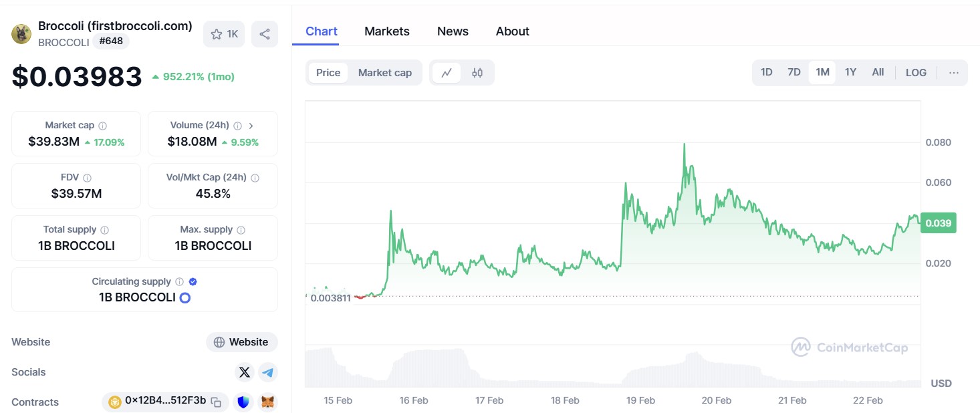
Task: Select the line chart icon
Action: (446, 72)
